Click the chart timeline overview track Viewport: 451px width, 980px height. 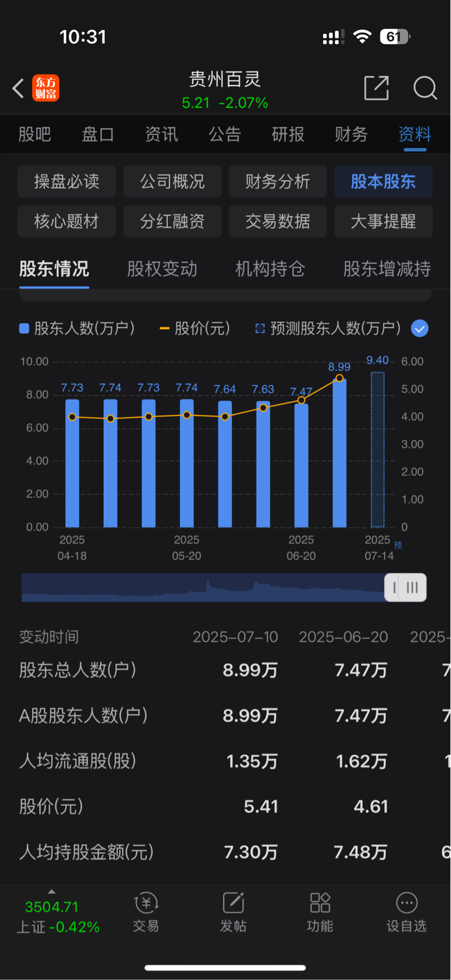pyautogui.click(x=203, y=587)
